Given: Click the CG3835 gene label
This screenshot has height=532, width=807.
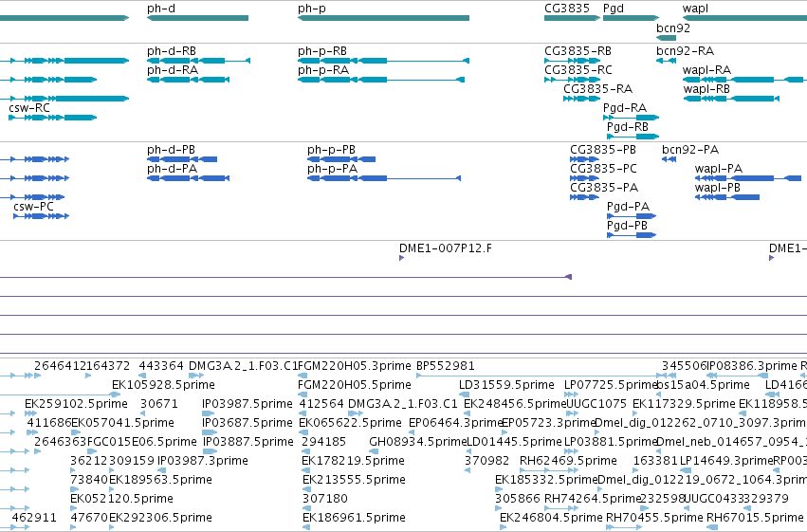Looking at the screenshot, I should (567, 9).
